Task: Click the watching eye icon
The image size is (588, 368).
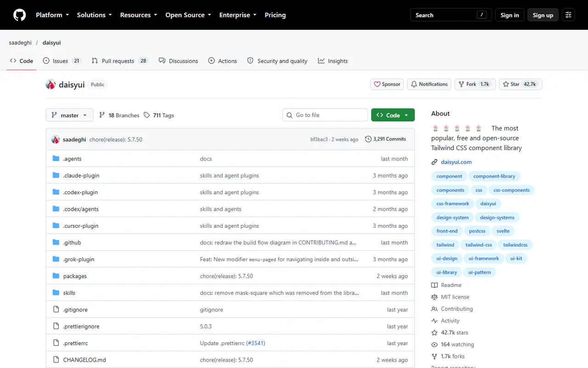Action: 435,345
